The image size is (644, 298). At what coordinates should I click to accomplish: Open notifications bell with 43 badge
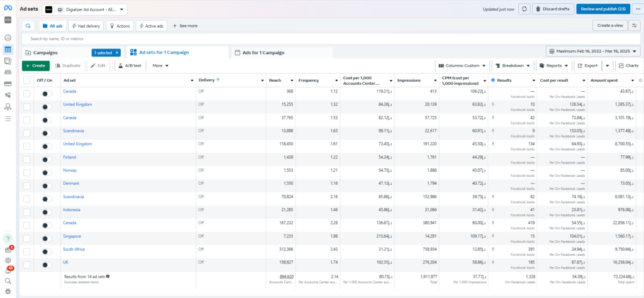point(8,271)
